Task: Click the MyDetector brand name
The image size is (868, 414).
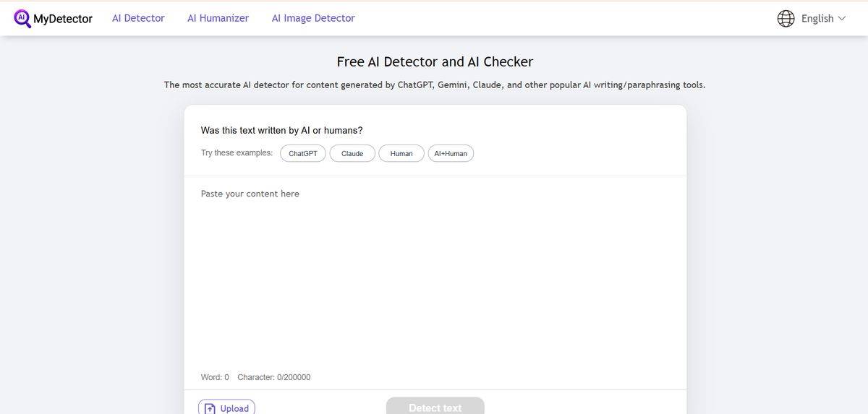Action: [64, 19]
